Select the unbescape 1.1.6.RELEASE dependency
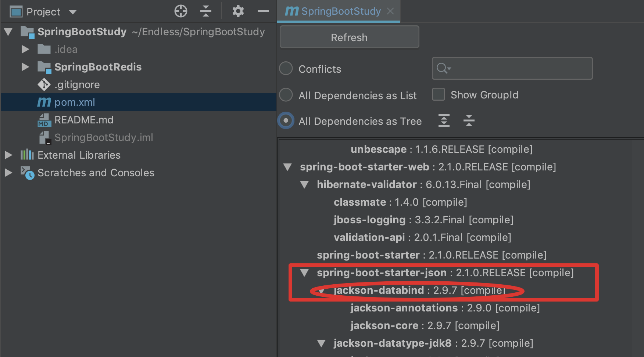This screenshot has height=357, width=644. 441,149
